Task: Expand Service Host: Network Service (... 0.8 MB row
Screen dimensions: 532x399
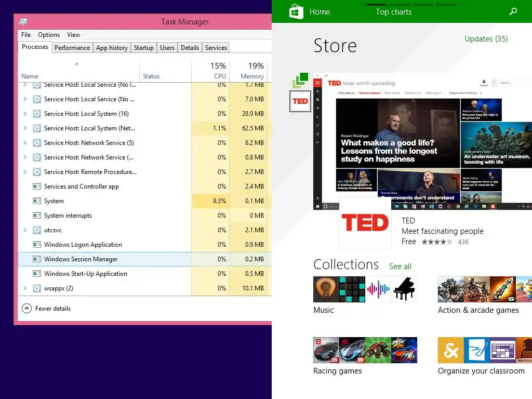Action: [x=25, y=157]
